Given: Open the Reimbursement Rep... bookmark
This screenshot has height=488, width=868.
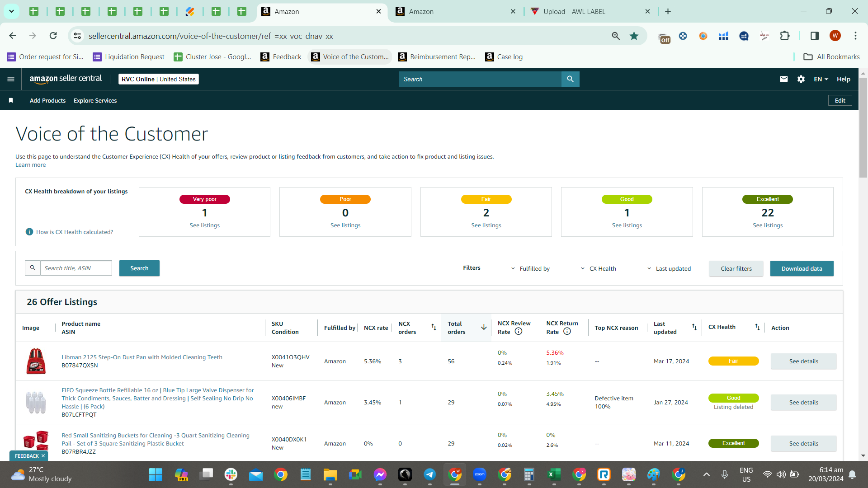Looking at the screenshot, I should tap(437, 56).
